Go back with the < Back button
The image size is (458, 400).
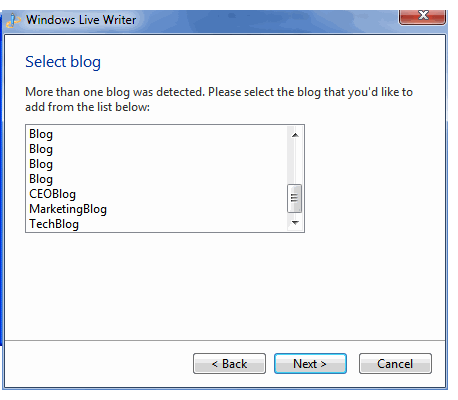point(229,364)
